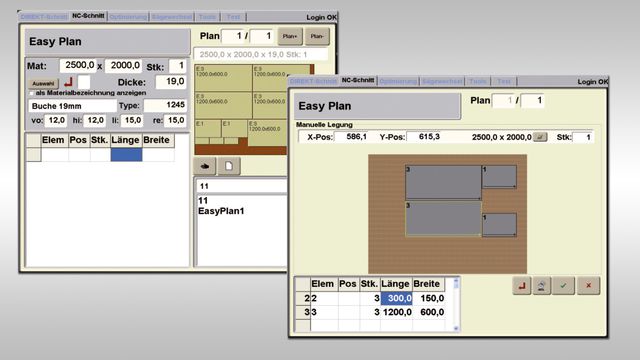
Task: Click the white box next to red angle icon
Action: (84, 82)
